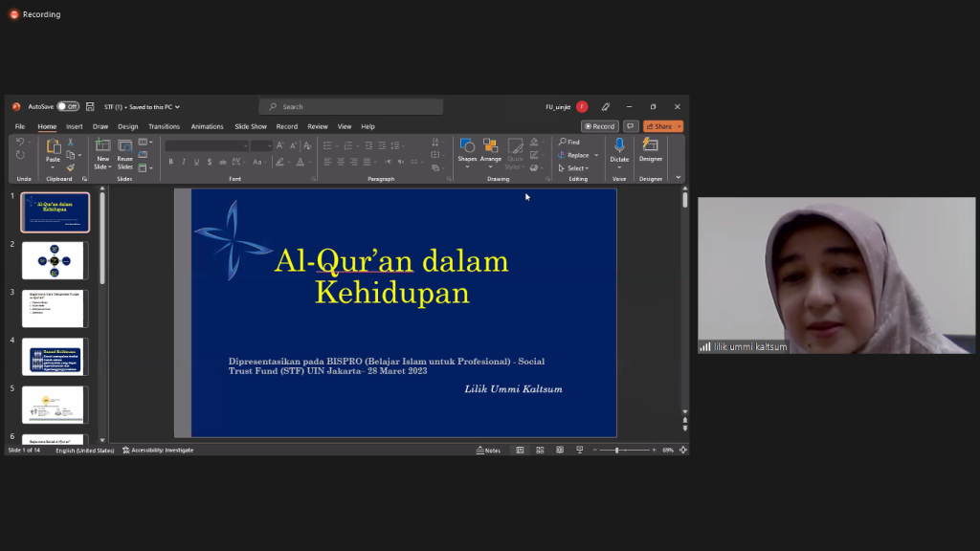
Task: Adjust the zoom slider handle
Action: coord(617,450)
